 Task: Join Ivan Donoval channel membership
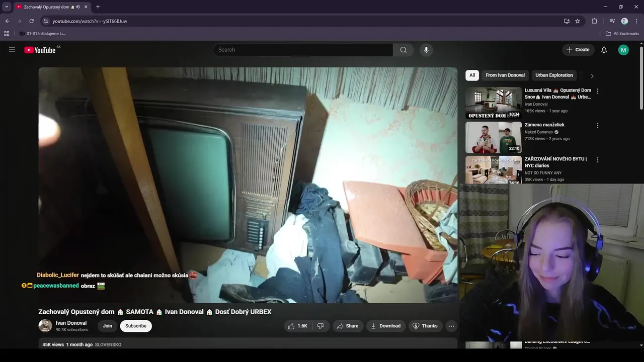(108, 326)
